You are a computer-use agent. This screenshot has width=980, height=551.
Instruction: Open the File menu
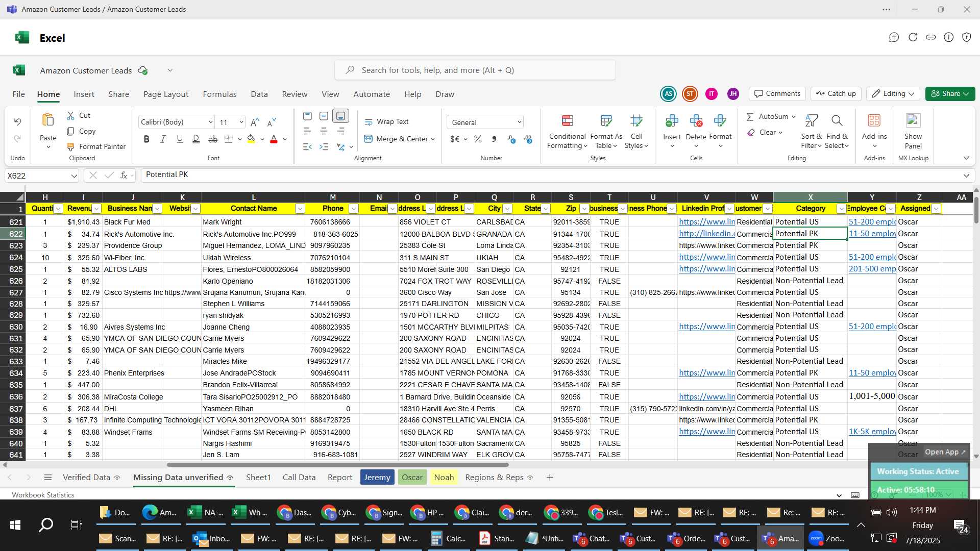pyautogui.click(x=18, y=94)
